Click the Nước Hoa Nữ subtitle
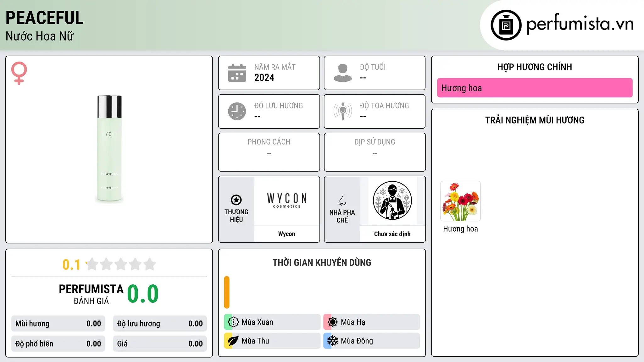The width and height of the screenshot is (644, 362). click(40, 36)
